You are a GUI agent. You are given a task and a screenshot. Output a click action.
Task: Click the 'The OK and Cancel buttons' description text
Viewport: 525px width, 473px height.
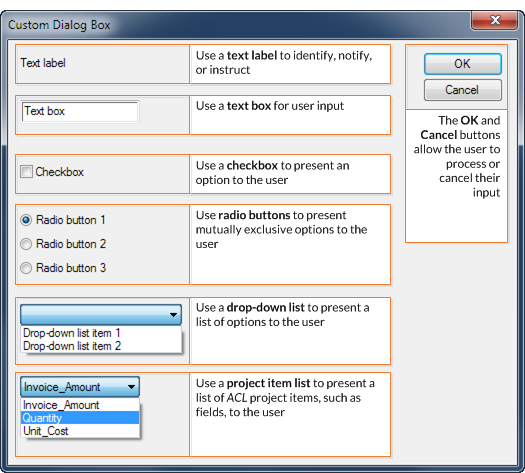(x=457, y=156)
